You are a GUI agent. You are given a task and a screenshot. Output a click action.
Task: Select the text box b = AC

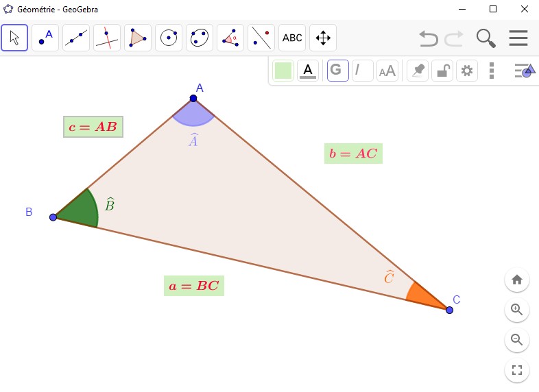[353, 154]
